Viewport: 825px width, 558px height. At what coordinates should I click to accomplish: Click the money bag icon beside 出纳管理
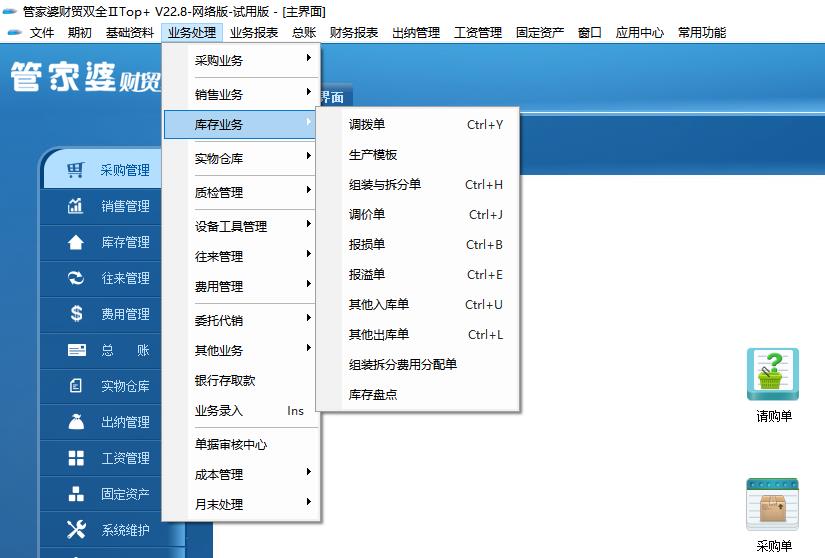(76, 422)
